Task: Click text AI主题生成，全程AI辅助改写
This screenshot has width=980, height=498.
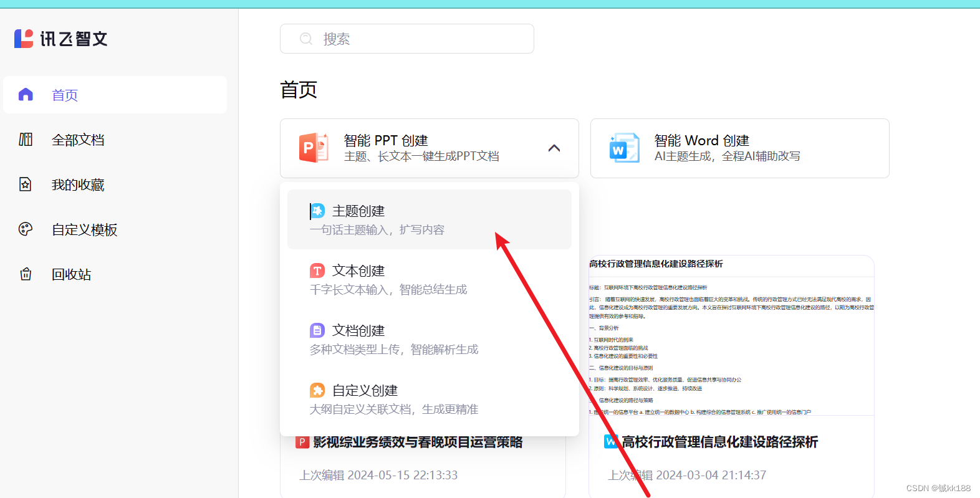Action: tap(728, 156)
